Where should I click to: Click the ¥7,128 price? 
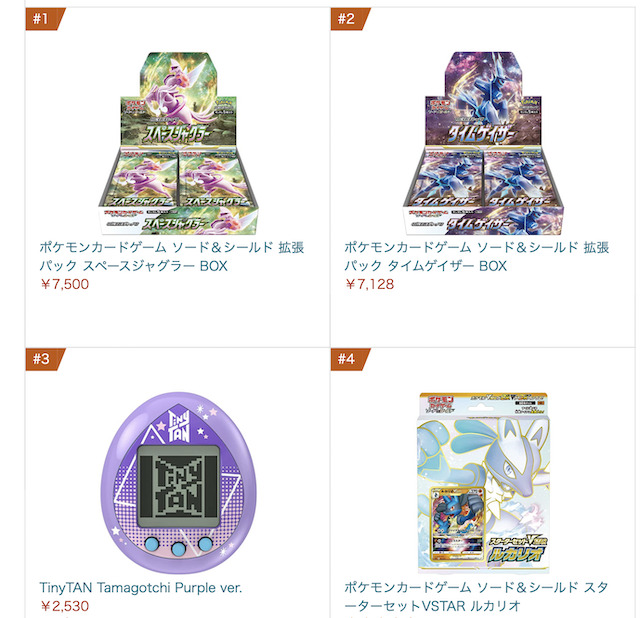click(x=369, y=284)
